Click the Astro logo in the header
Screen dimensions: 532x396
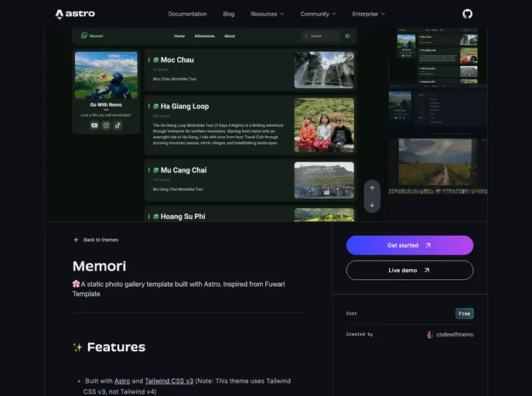point(75,14)
